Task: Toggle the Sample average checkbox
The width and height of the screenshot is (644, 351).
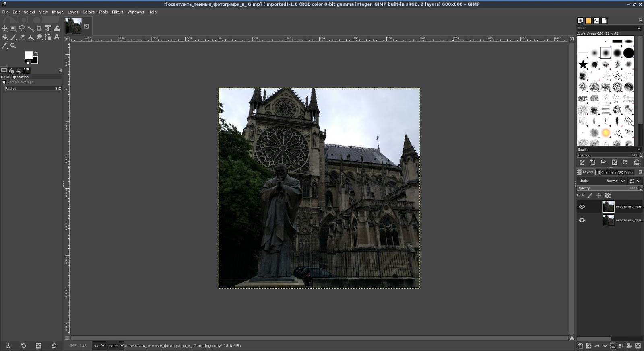Action: [x=4, y=82]
